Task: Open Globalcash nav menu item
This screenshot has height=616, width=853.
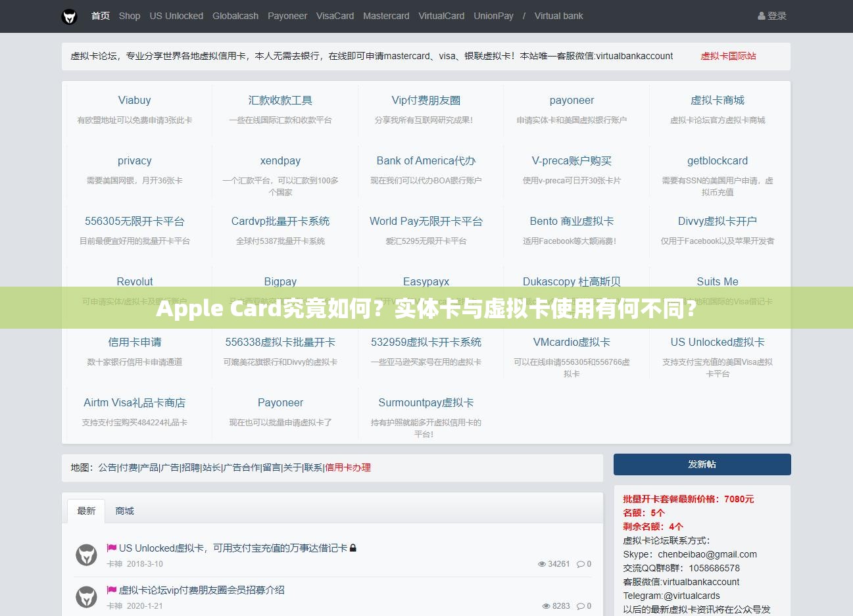Action: pos(235,16)
